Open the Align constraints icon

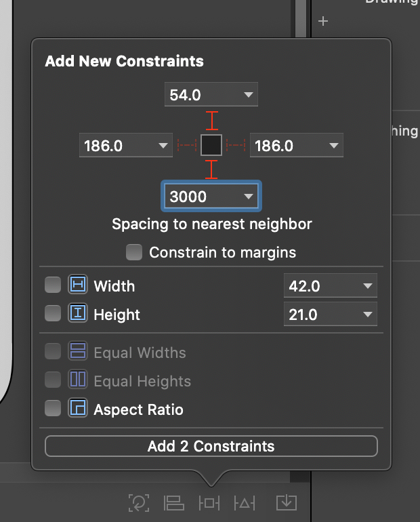(x=174, y=502)
